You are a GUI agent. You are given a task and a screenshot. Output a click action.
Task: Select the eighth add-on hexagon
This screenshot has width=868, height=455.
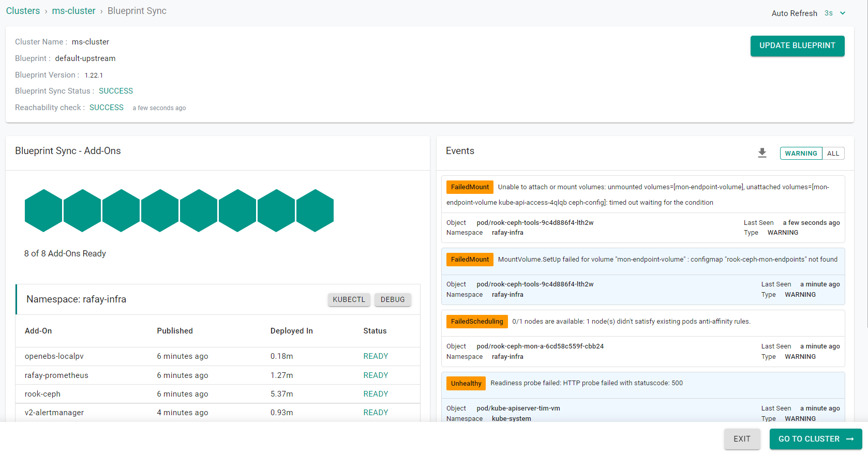click(x=315, y=210)
